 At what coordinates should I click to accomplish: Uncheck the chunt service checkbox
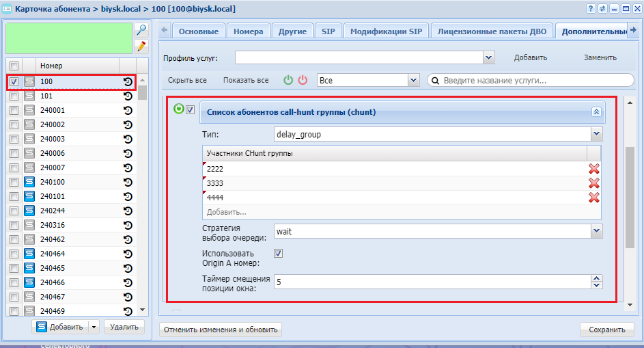click(x=191, y=109)
